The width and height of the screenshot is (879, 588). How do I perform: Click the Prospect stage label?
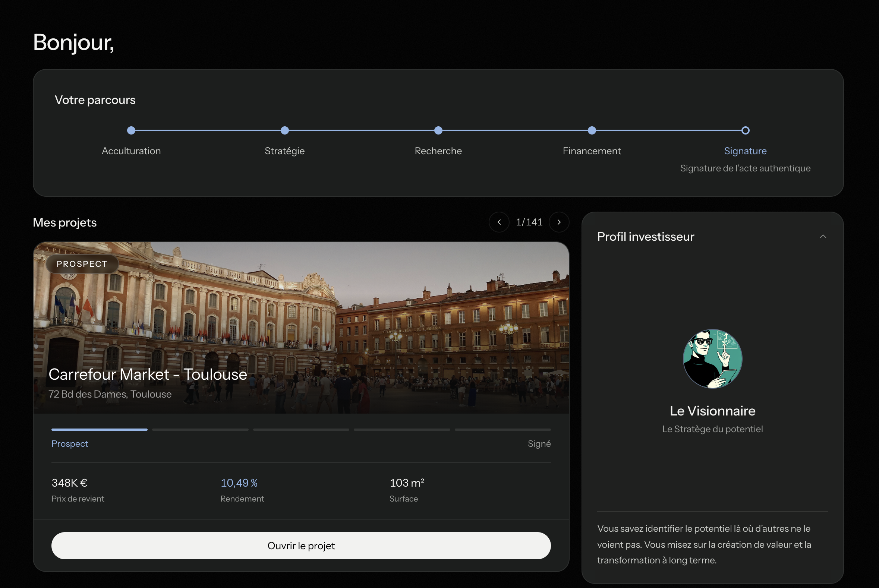click(x=70, y=444)
